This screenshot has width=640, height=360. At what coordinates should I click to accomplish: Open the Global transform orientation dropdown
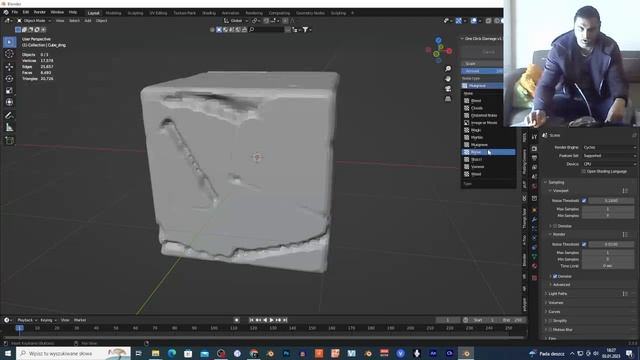pyautogui.click(x=236, y=21)
